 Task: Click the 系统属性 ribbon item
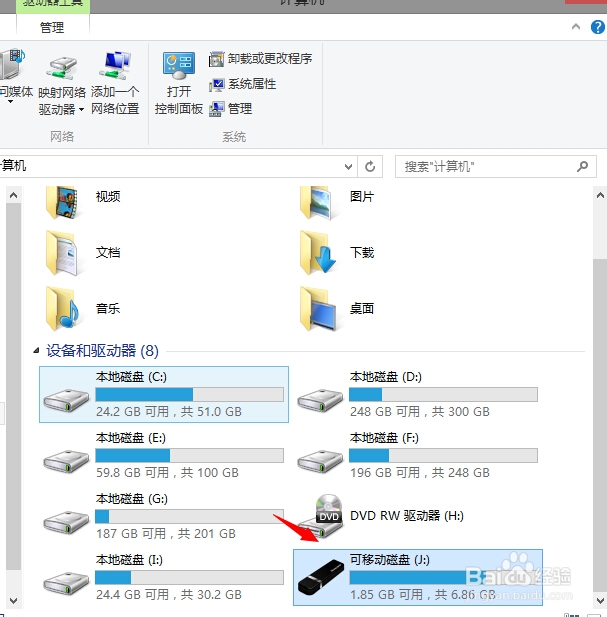(x=242, y=84)
